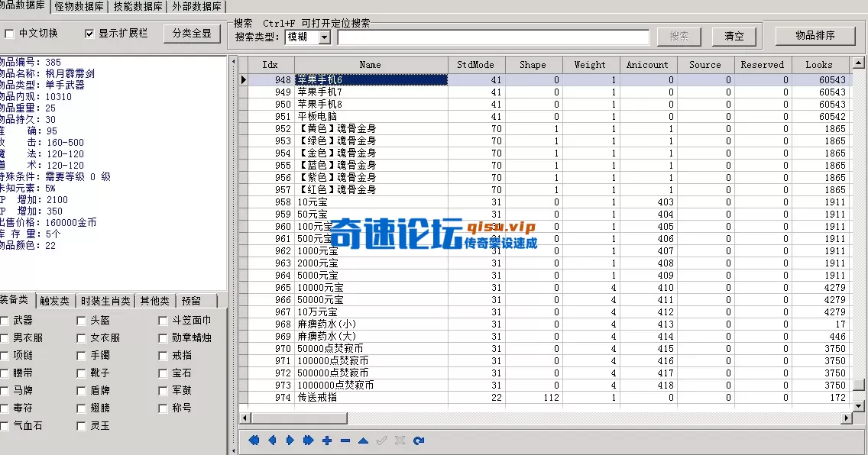Viewport: 868px width, 455px height.
Task: Focus the search text input field
Action: coord(493,37)
